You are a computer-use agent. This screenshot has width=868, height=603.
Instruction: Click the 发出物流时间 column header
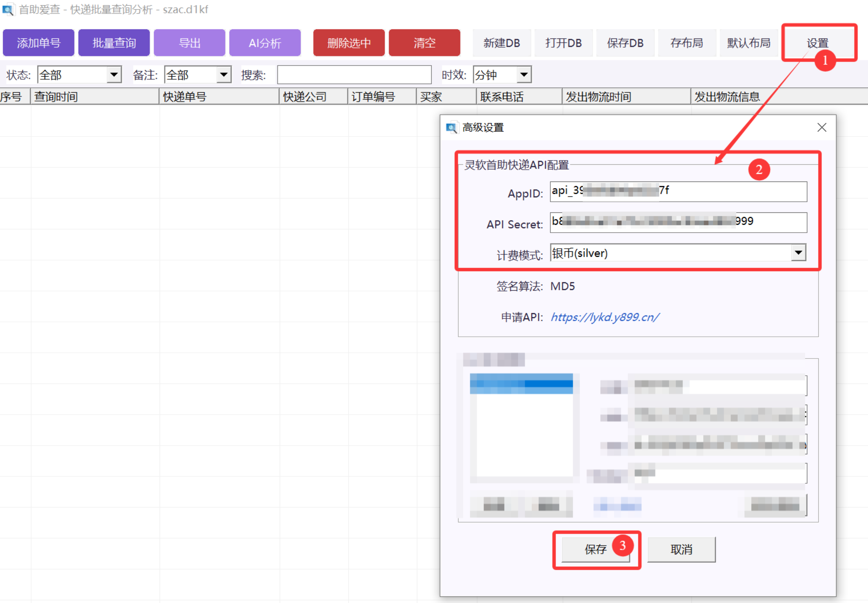click(x=627, y=96)
